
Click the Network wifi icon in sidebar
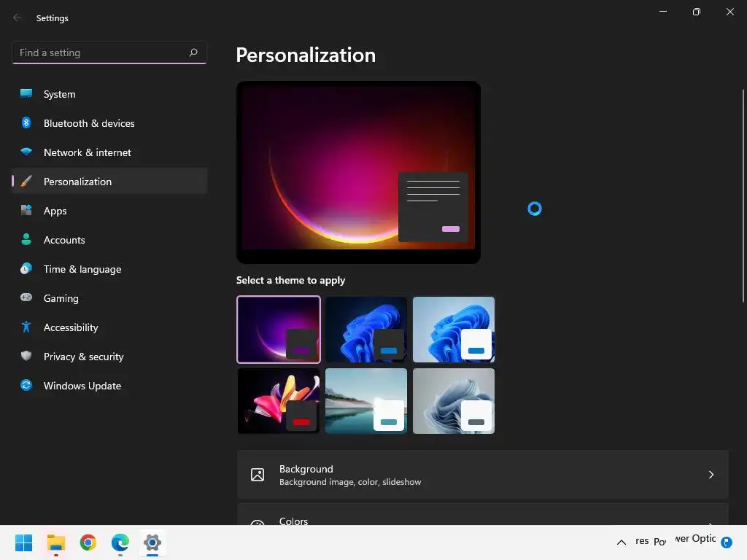point(26,152)
